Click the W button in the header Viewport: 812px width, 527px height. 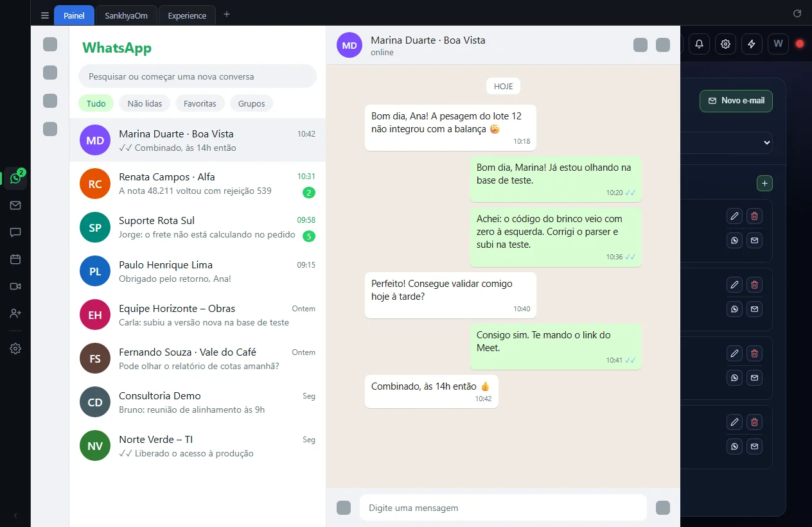(x=778, y=44)
